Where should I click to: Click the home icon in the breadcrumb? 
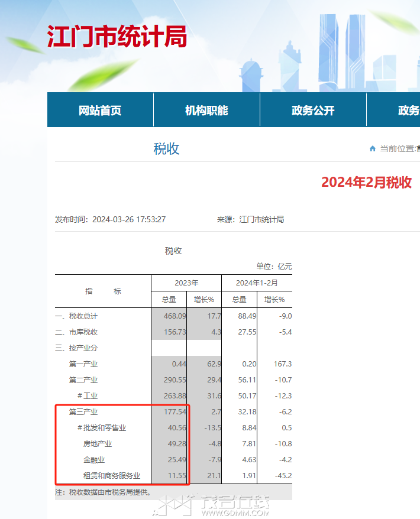click(373, 148)
